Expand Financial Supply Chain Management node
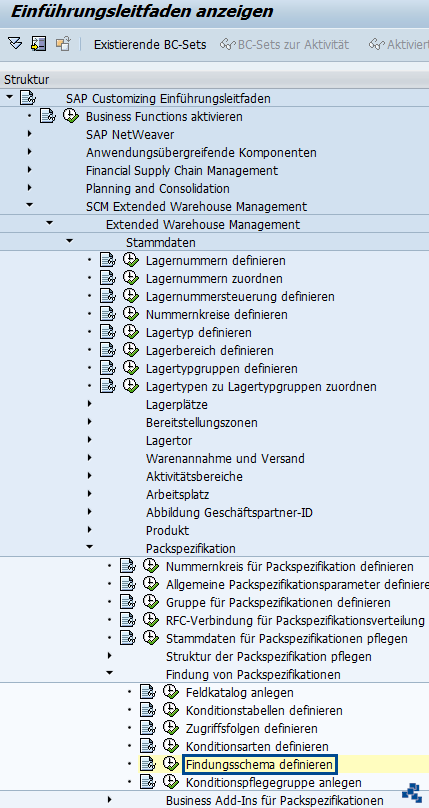This screenshot has width=429, height=808. [29, 170]
